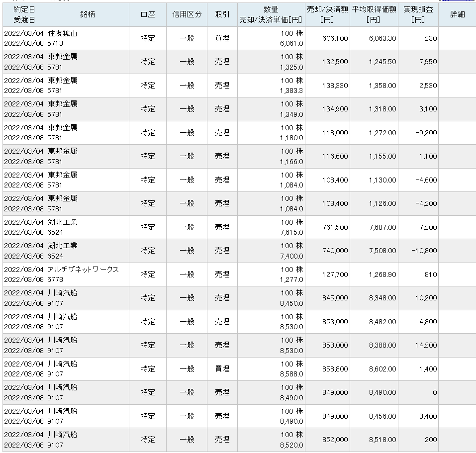Click the realized profit 0
The image size is (476, 453).
[x=435, y=393]
